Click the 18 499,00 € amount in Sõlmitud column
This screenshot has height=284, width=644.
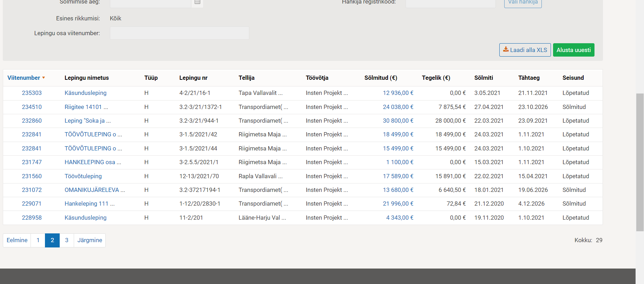(398, 134)
